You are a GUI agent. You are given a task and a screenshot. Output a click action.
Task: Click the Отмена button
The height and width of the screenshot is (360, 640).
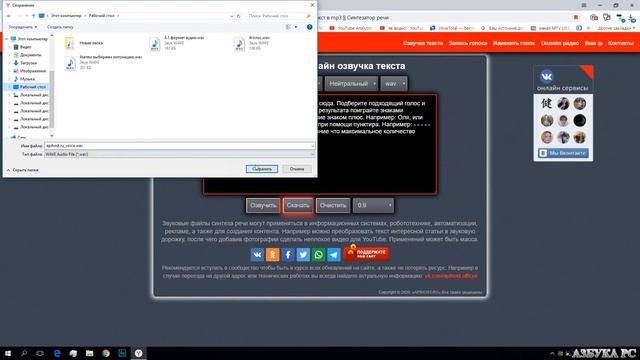(297, 169)
